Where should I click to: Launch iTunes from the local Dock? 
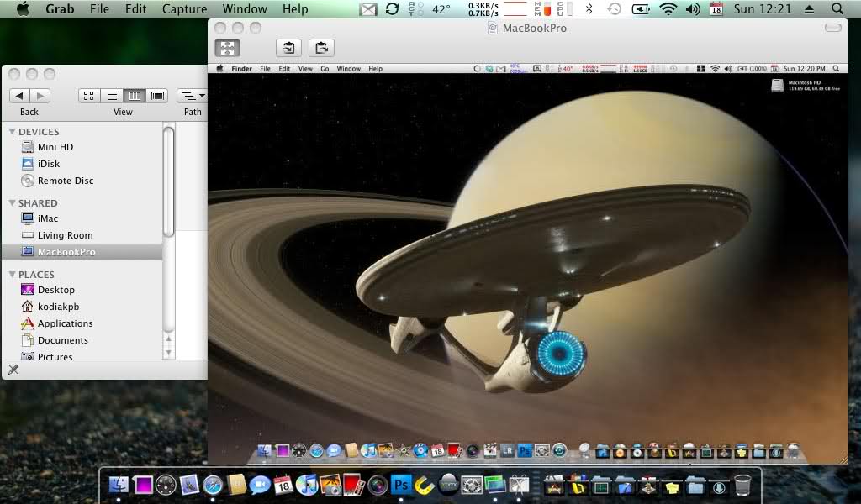click(307, 485)
